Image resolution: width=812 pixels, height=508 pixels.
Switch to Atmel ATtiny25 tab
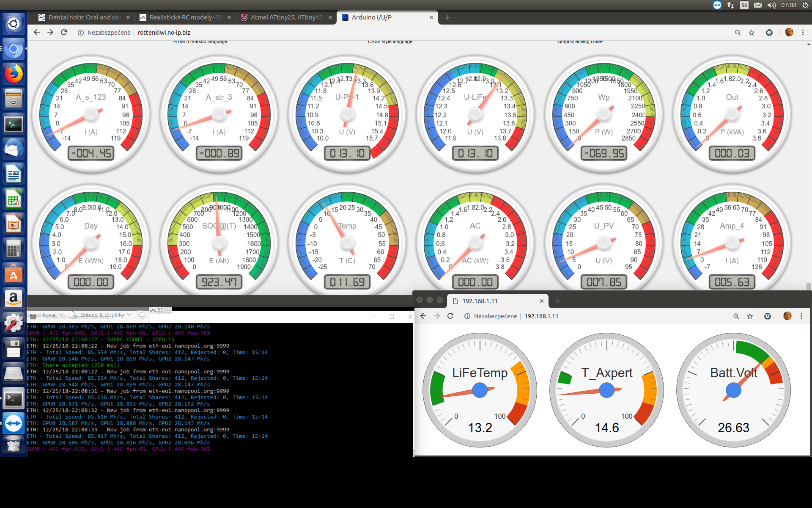(x=286, y=17)
